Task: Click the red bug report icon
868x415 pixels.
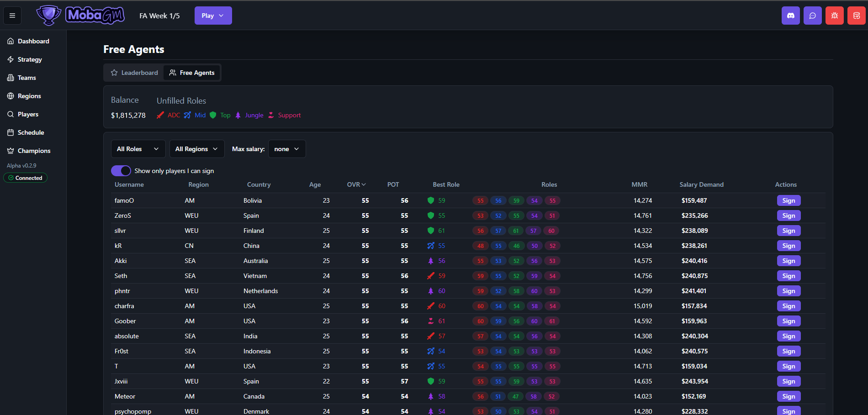Action: pyautogui.click(x=834, y=16)
